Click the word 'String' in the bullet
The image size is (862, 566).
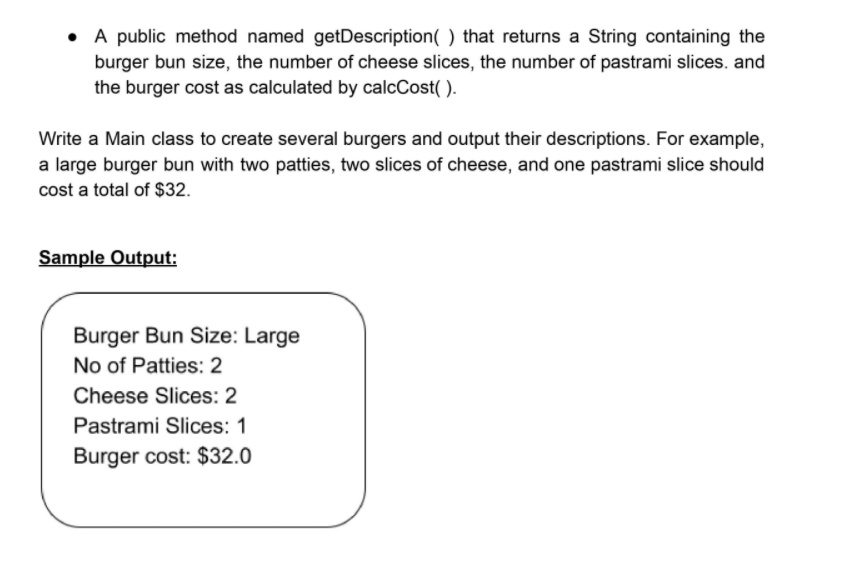click(612, 37)
